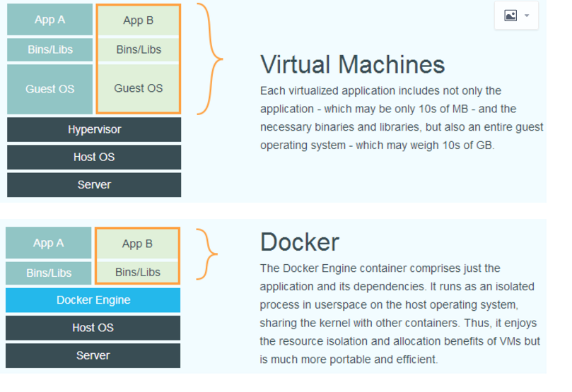Click 'App B' in the Virtual Machines diagram

click(139, 20)
